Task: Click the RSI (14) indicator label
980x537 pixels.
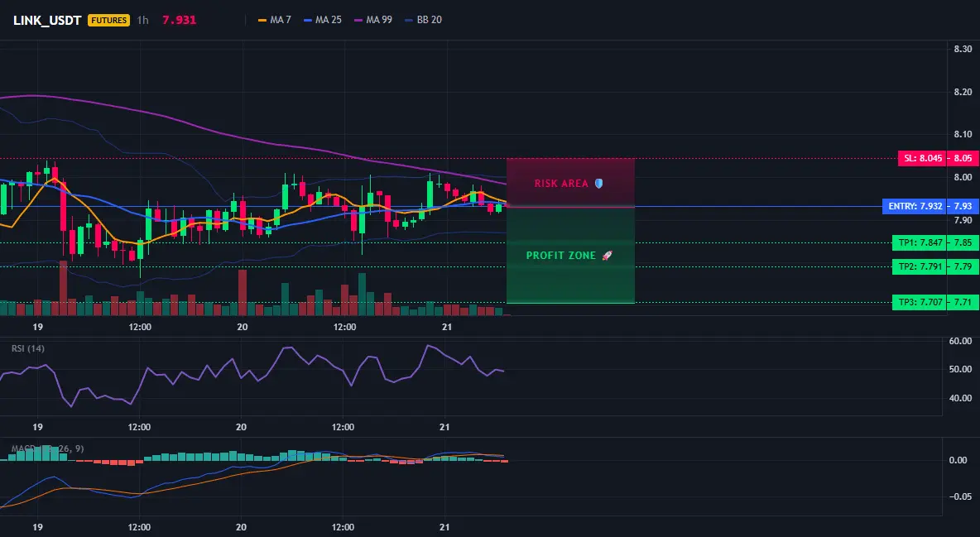Action: [x=28, y=348]
